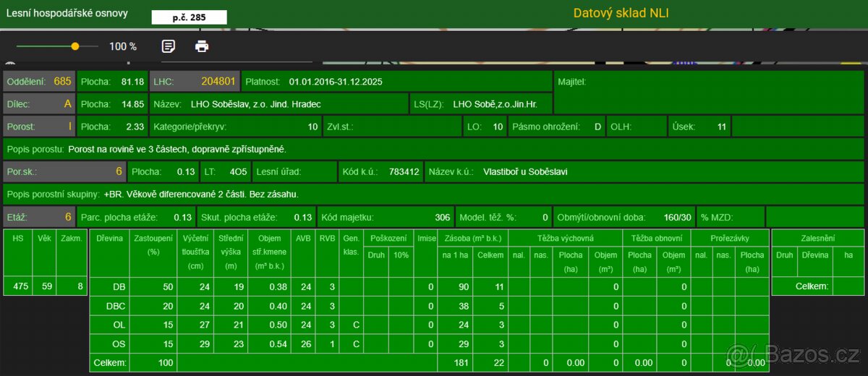
Task: Select the Oddělení 685 field
Action: 39,82
